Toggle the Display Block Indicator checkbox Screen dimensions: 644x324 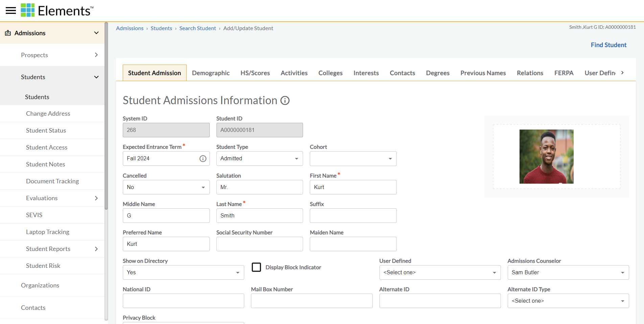pos(256,267)
